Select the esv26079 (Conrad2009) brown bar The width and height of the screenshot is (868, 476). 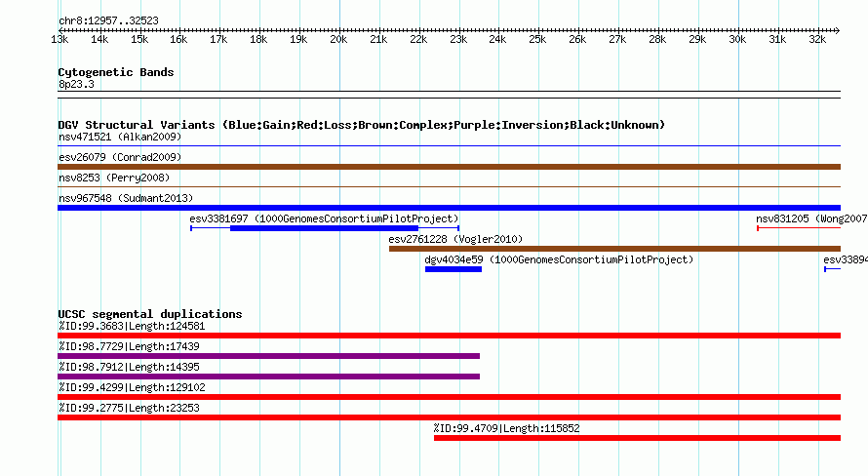449,167
